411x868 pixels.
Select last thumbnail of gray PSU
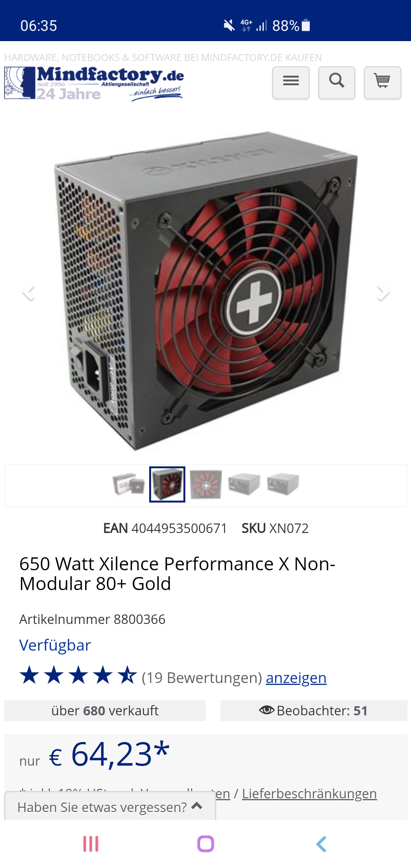coord(283,484)
